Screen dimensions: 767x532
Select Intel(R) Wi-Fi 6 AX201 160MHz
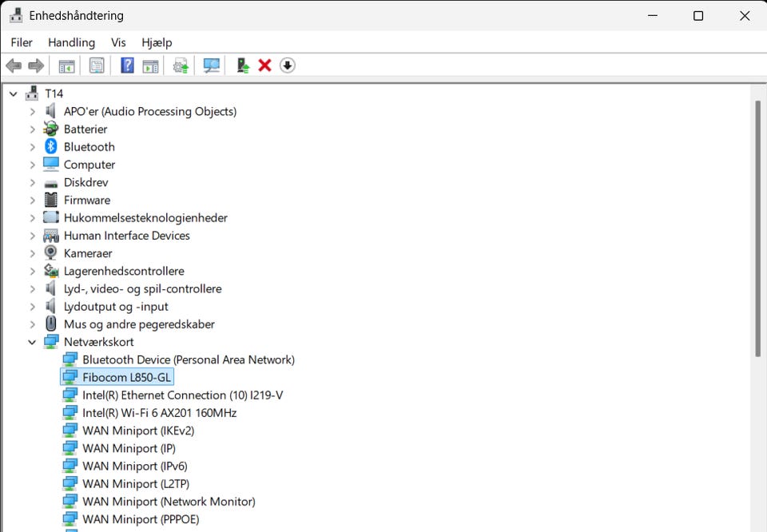point(160,413)
